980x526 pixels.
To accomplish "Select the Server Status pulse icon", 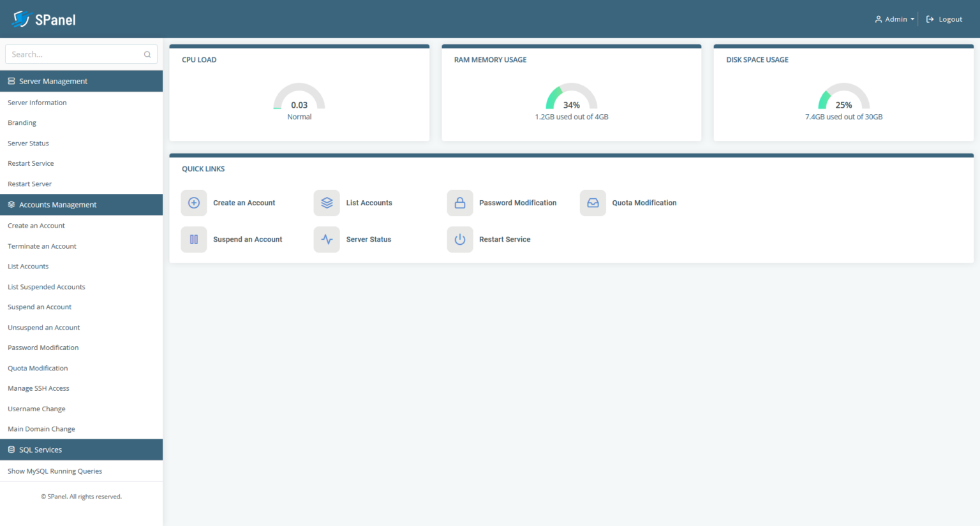I will point(327,239).
